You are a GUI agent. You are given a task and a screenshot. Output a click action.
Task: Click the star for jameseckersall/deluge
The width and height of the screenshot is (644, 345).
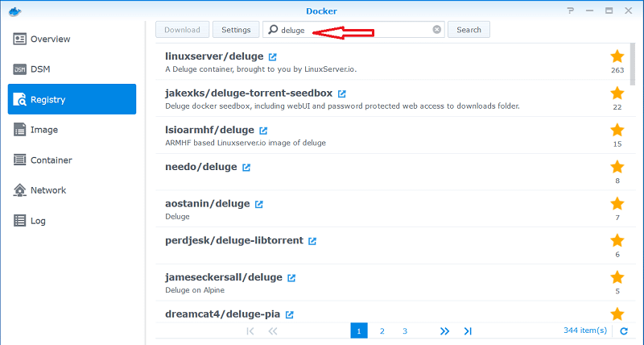click(617, 277)
